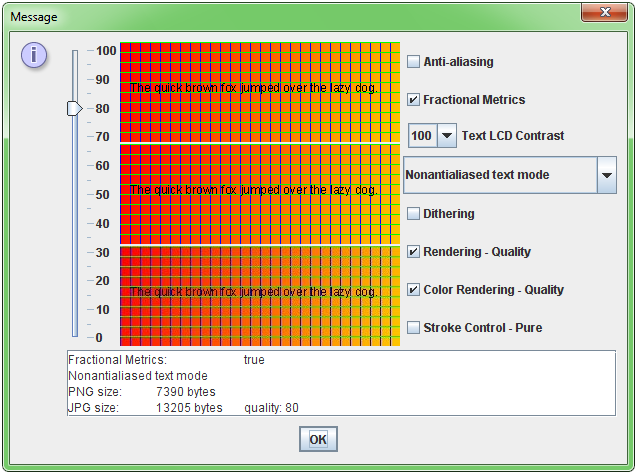Image resolution: width=639 pixels, height=475 pixels.
Task: Uncheck the Fractional Metrics checkbox
Action: point(413,100)
